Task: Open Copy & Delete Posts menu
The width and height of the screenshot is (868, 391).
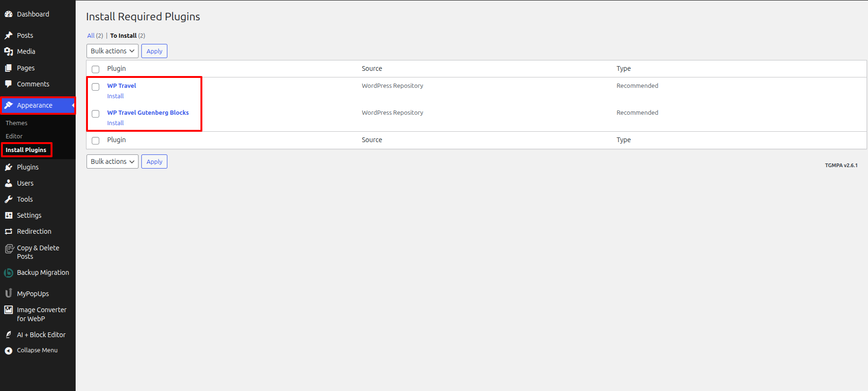Action: [x=38, y=252]
